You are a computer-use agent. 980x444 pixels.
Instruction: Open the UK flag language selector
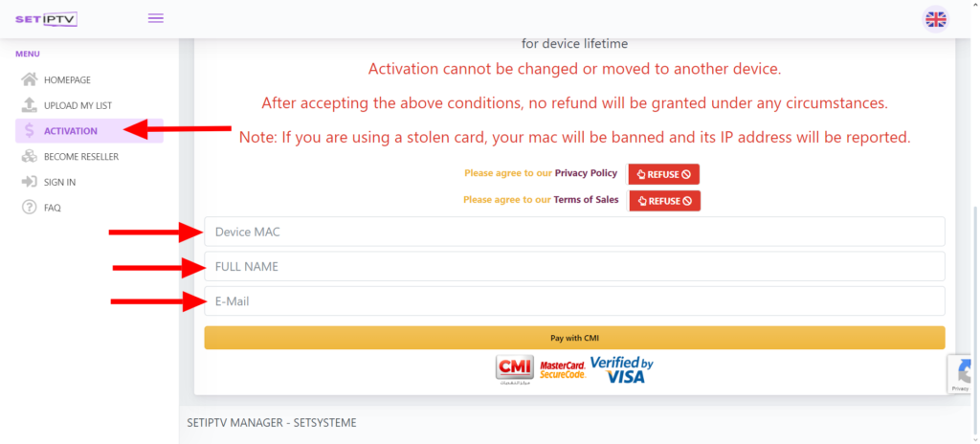pyautogui.click(x=936, y=19)
